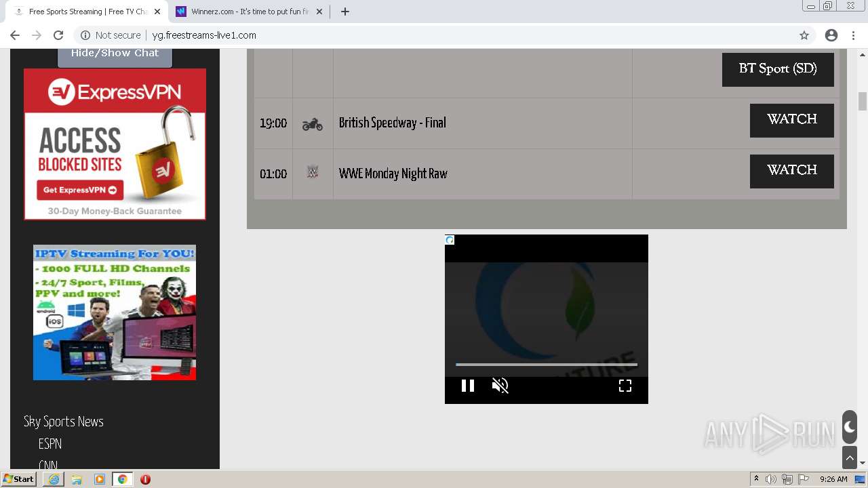Open Sky Sports News channel link
Viewport: 868px width, 488px height.
pyautogui.click(x=64, y=422)
